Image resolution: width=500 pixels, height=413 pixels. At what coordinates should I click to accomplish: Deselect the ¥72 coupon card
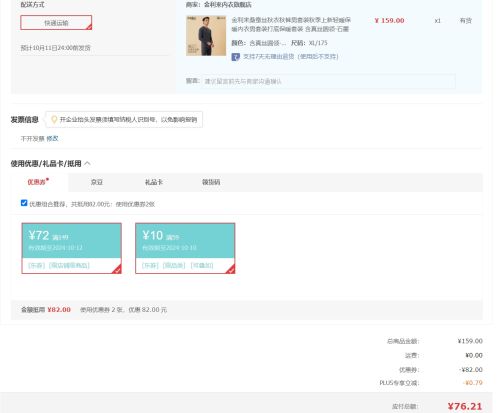pos(72,248)
